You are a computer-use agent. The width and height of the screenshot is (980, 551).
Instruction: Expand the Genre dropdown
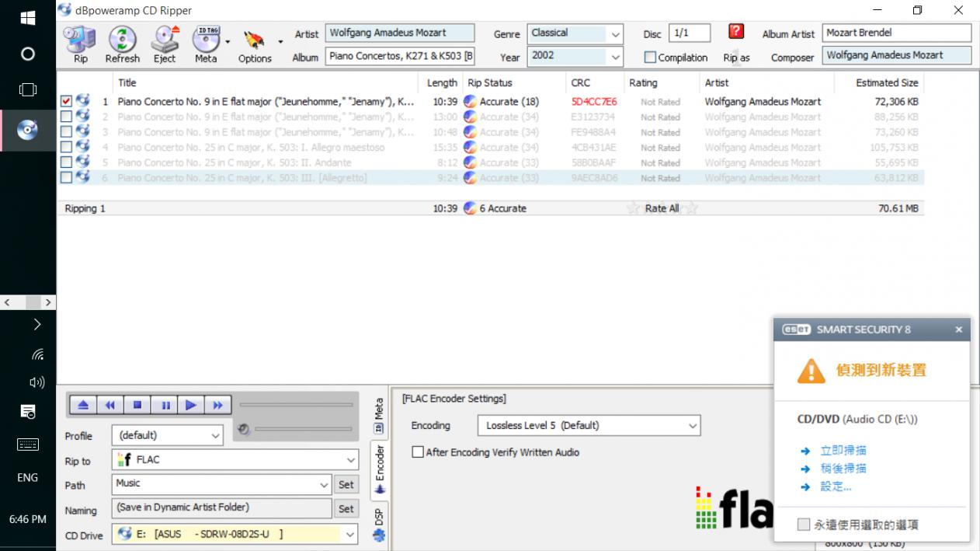point(615,34)
